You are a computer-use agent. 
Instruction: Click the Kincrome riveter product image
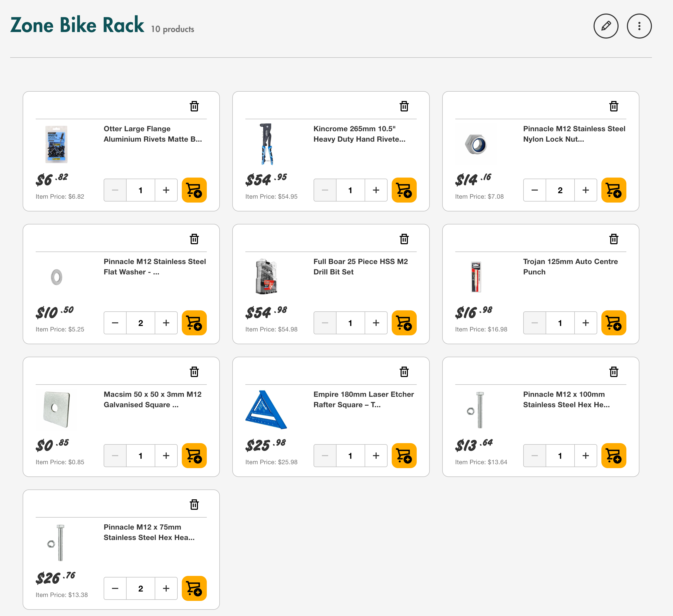266,144
